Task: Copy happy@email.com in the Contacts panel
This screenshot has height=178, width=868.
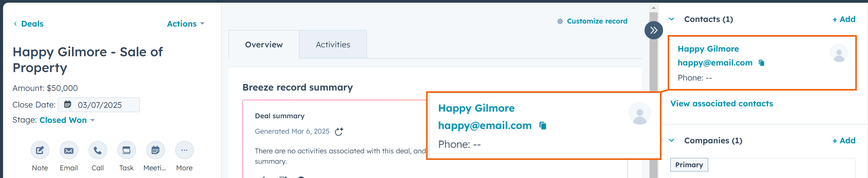Action: (761, 63)
